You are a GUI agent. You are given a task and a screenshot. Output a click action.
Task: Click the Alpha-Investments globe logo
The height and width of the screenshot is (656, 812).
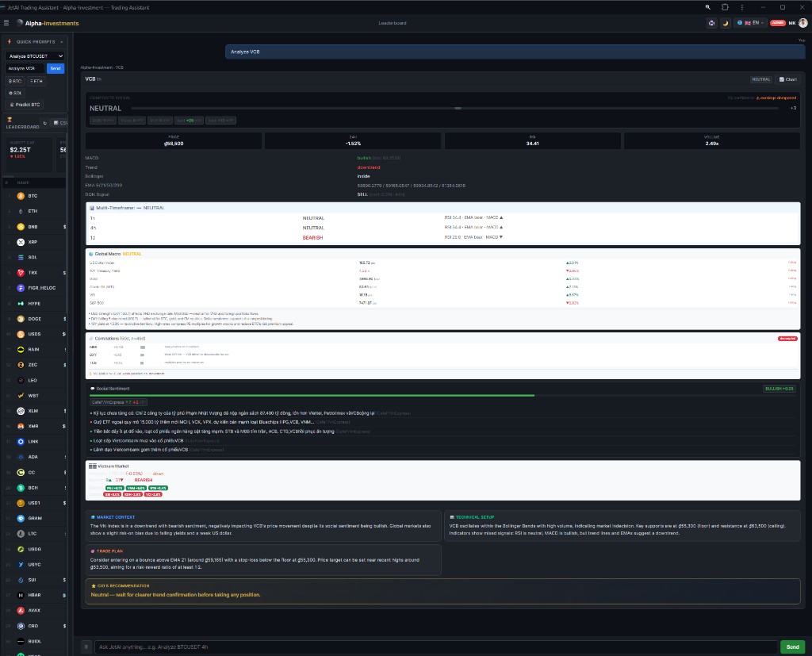pyautogui.click(x=20, y=23)
